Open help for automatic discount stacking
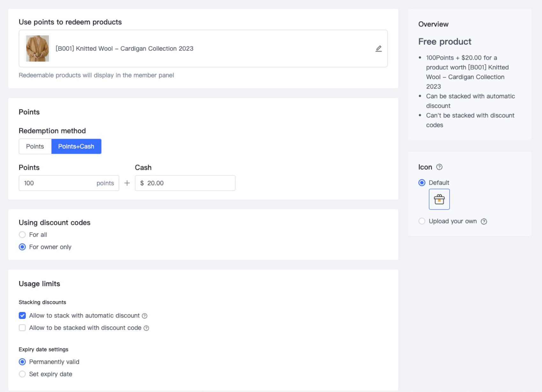 [144, 316]
